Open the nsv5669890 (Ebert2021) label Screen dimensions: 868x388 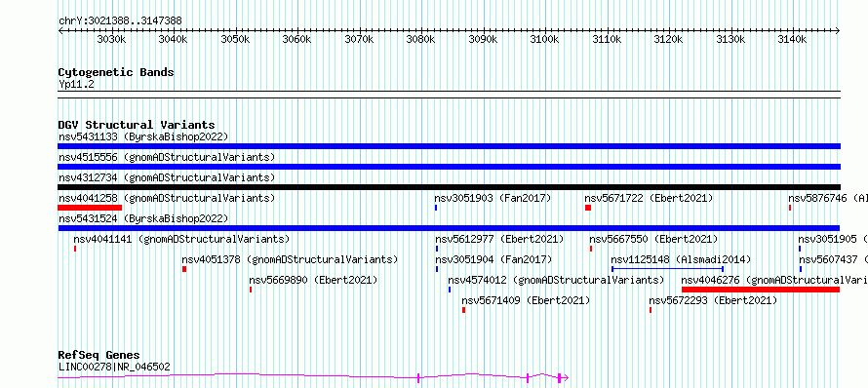(x=313, y=280)
